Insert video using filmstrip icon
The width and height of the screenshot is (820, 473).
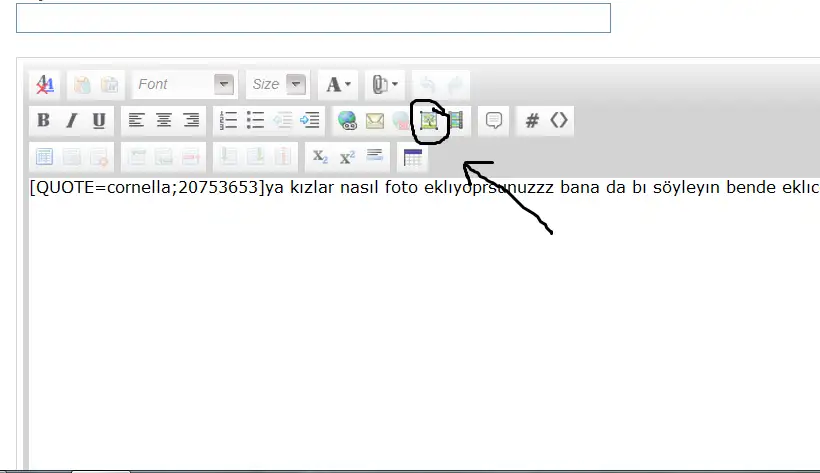(456, 121)
